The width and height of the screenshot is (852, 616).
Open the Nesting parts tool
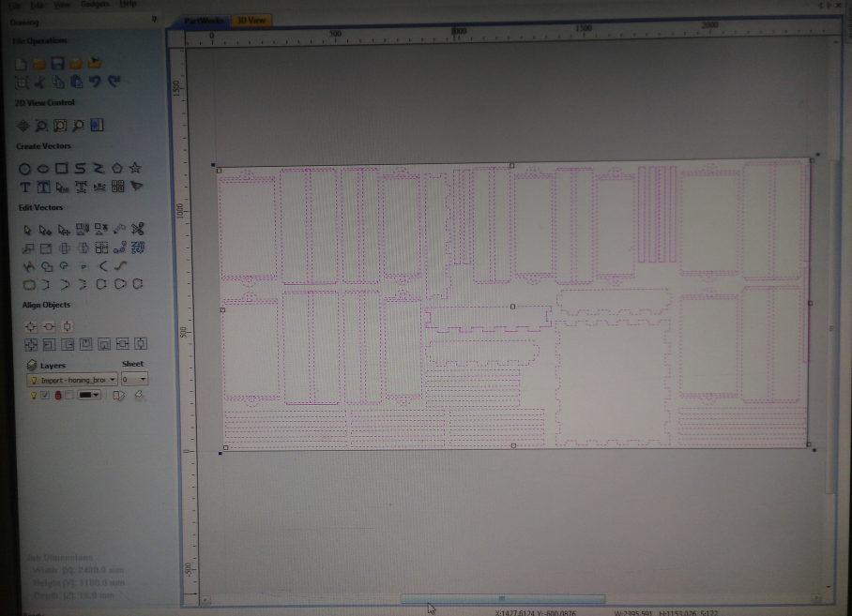tap(138, 248)
